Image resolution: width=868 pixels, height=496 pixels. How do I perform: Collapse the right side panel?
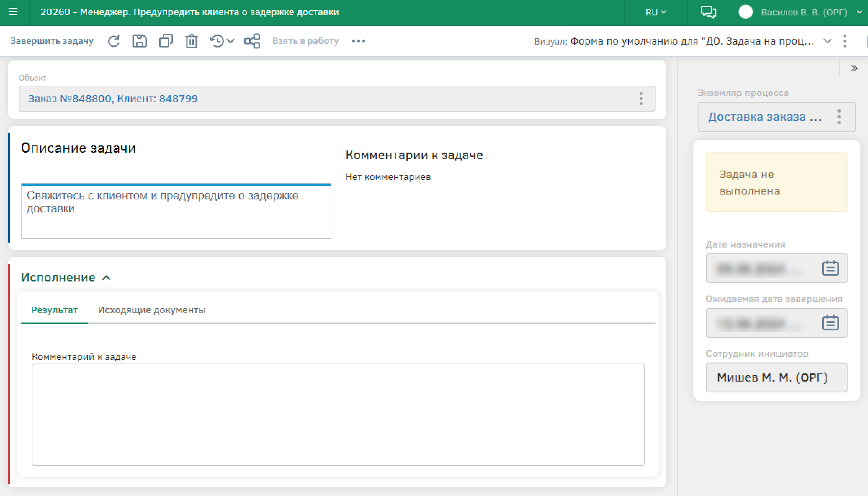click(854, 68)
